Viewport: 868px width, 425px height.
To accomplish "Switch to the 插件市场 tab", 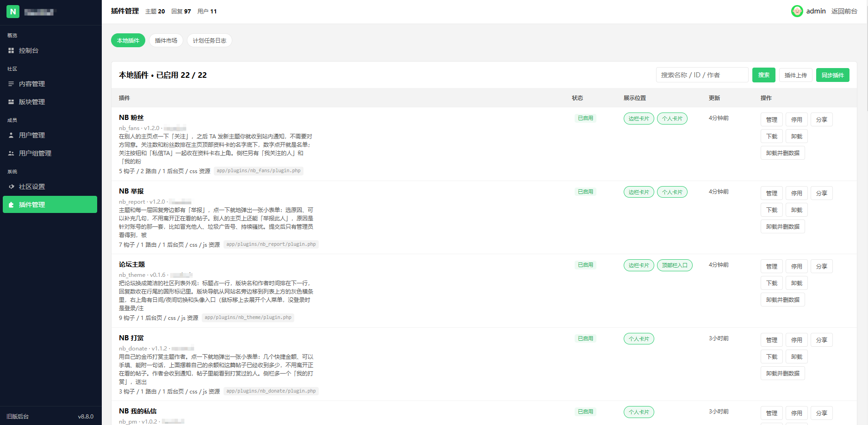I will coord(166,41).
